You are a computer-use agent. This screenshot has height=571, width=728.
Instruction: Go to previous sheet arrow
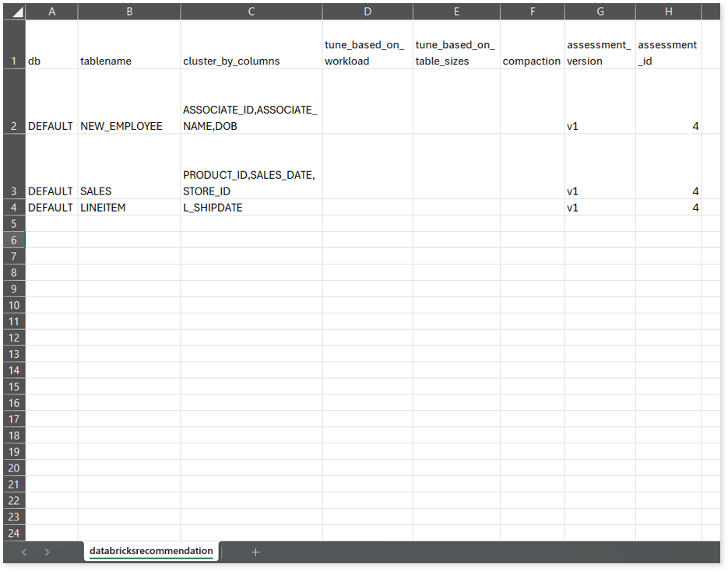pos(24,552)
